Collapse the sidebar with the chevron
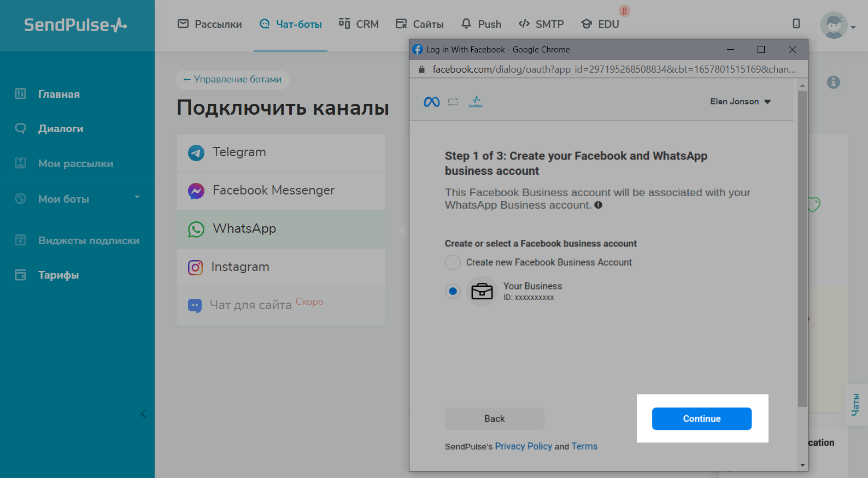Screen dimensions: 868x478 [x=143, y=414]
